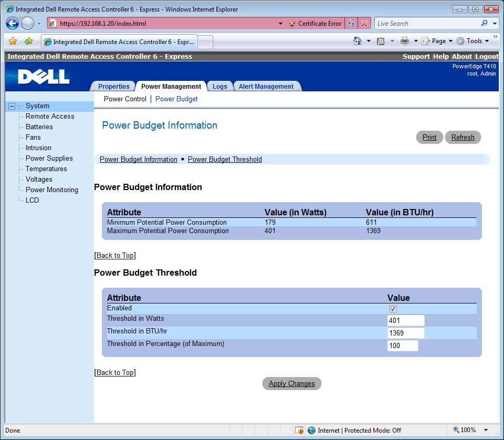Click the Dell logo

[44, 77]
